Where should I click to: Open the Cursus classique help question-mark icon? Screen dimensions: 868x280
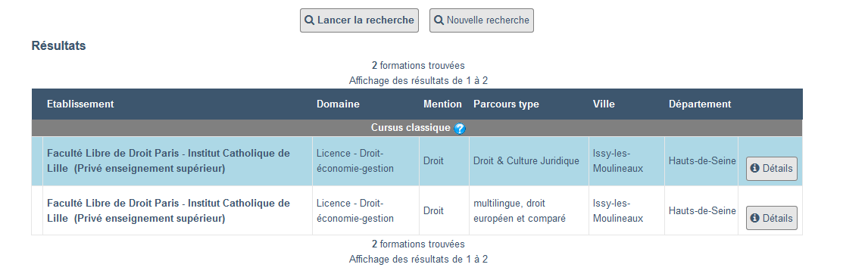coord(460,129)
